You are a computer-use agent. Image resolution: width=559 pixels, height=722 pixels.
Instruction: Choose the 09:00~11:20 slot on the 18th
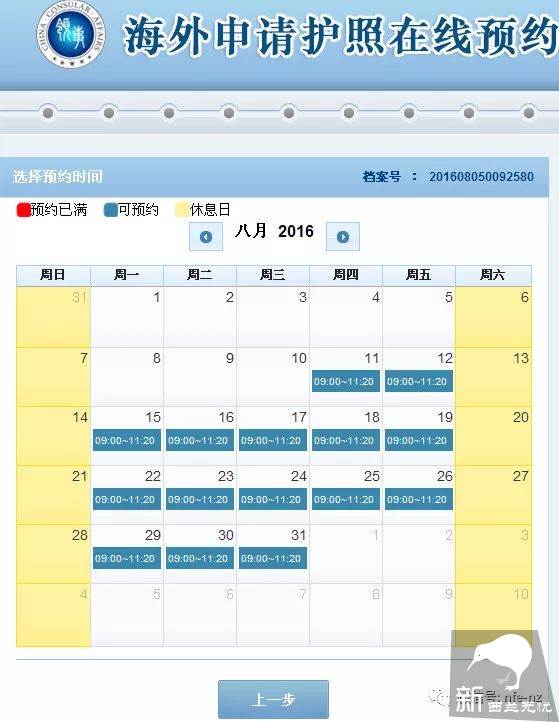tap(345, 440)
